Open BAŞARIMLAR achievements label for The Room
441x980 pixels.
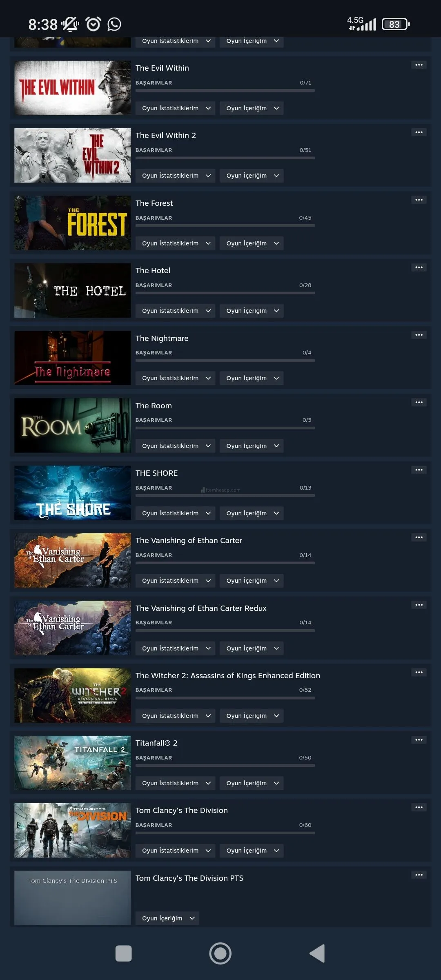(x=154, y=420)
